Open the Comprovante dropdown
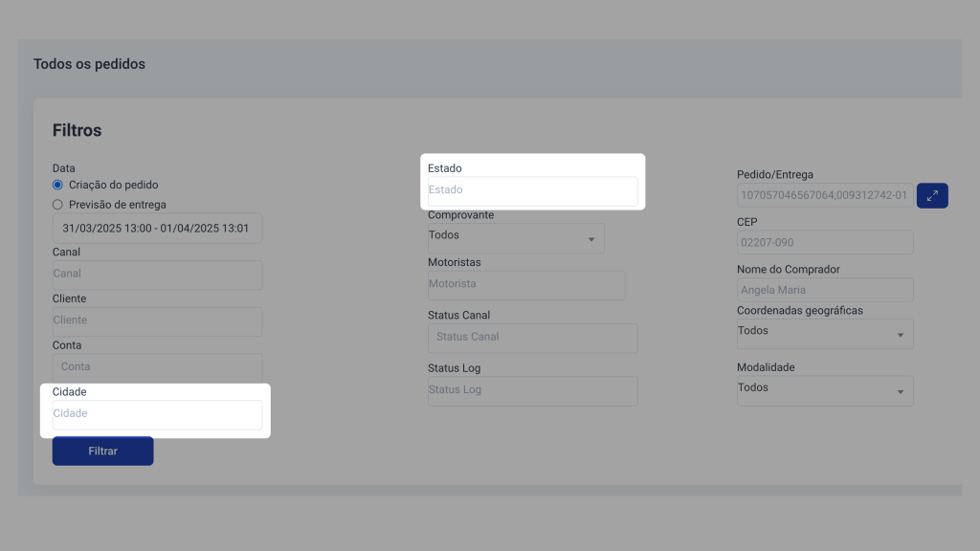Screen dimensions: 980x551 click(516, 238)
